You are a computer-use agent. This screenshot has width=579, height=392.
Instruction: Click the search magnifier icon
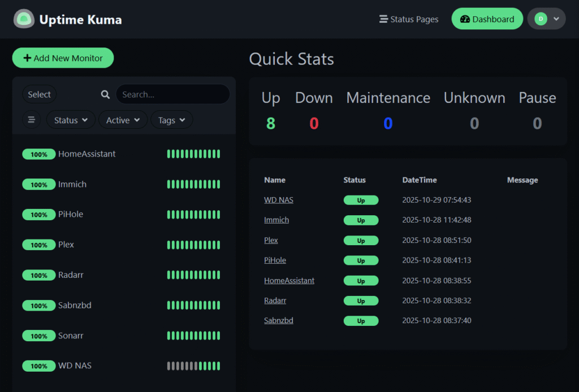(105, 94)
